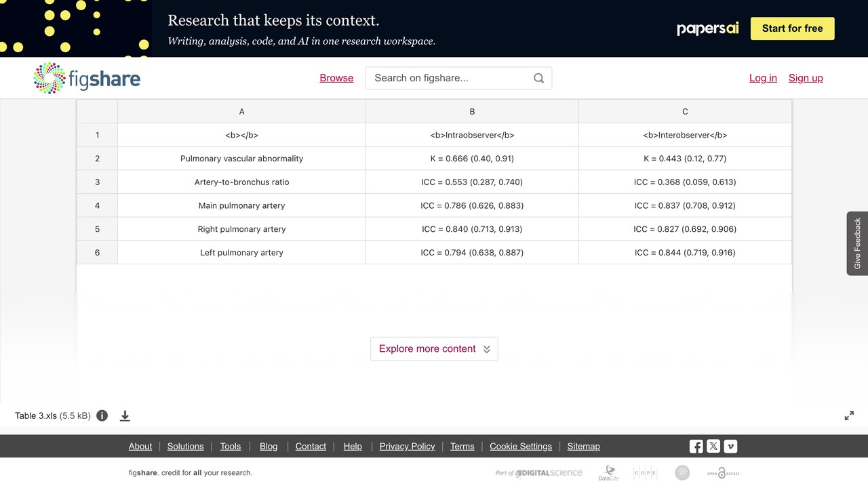
Task: Click the Digital Science logo
Action: pos(538,473)
